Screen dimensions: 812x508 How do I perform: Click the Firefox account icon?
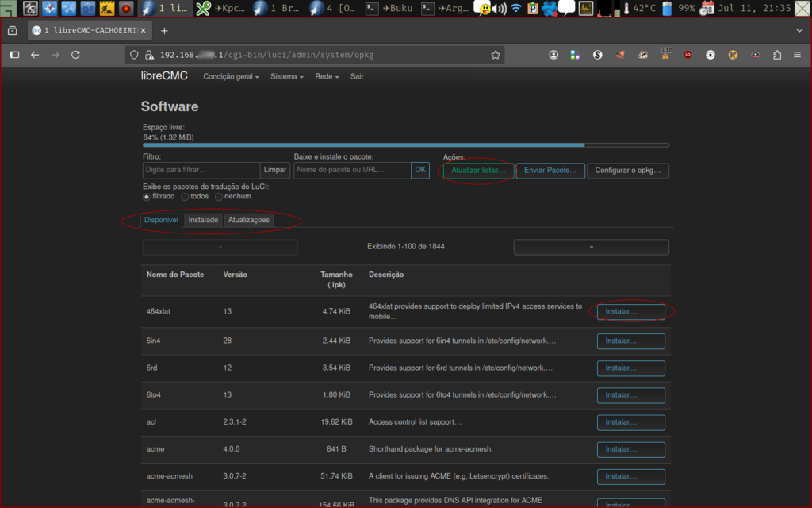[x=553, y=55]
